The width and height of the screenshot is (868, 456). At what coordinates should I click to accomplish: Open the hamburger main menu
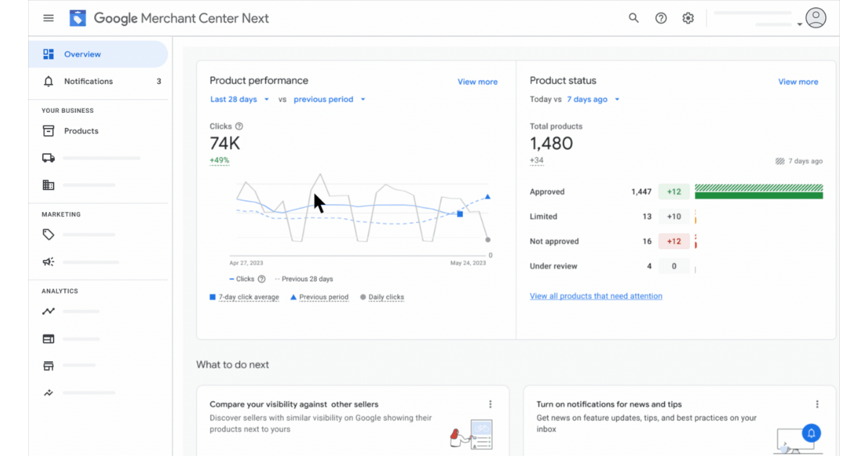coord(48,18)
